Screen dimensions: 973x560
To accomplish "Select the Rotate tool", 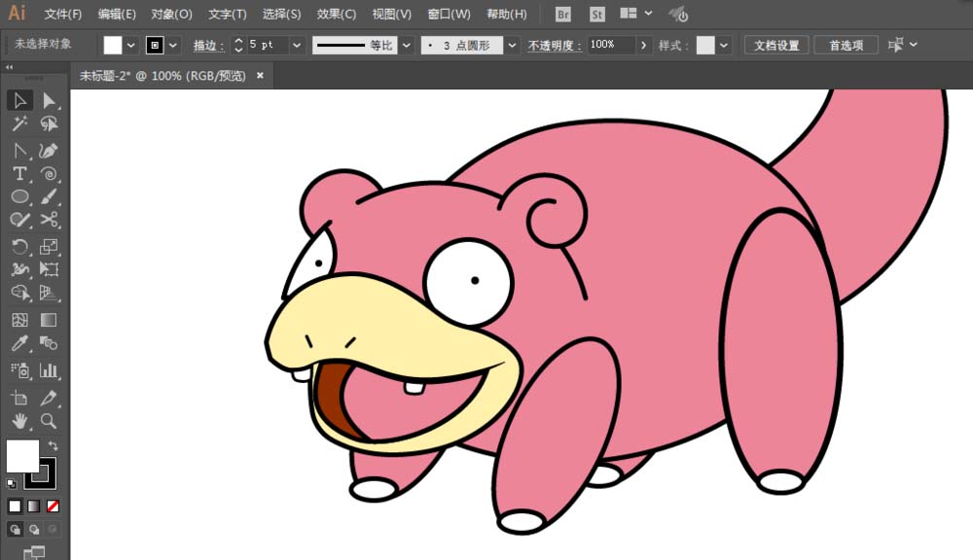I will pyautogui.click(x=19, y=247).
